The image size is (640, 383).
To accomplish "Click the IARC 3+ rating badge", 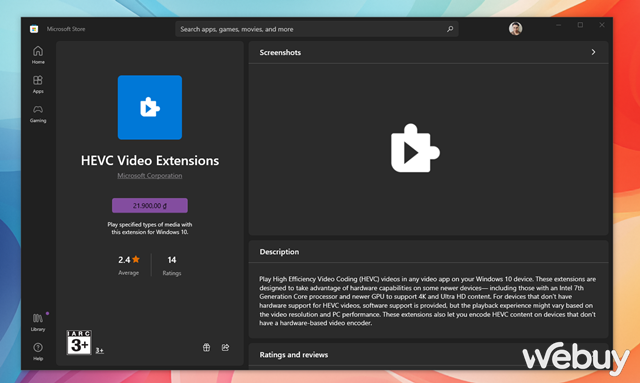I will [x=79, y=342].
